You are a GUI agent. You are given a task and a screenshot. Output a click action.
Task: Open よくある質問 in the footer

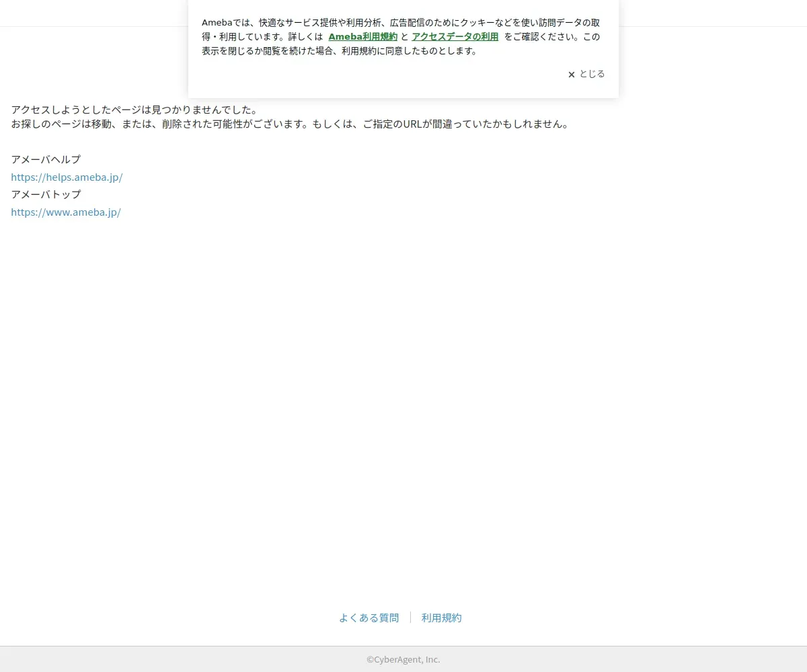(x=369, y=618)
